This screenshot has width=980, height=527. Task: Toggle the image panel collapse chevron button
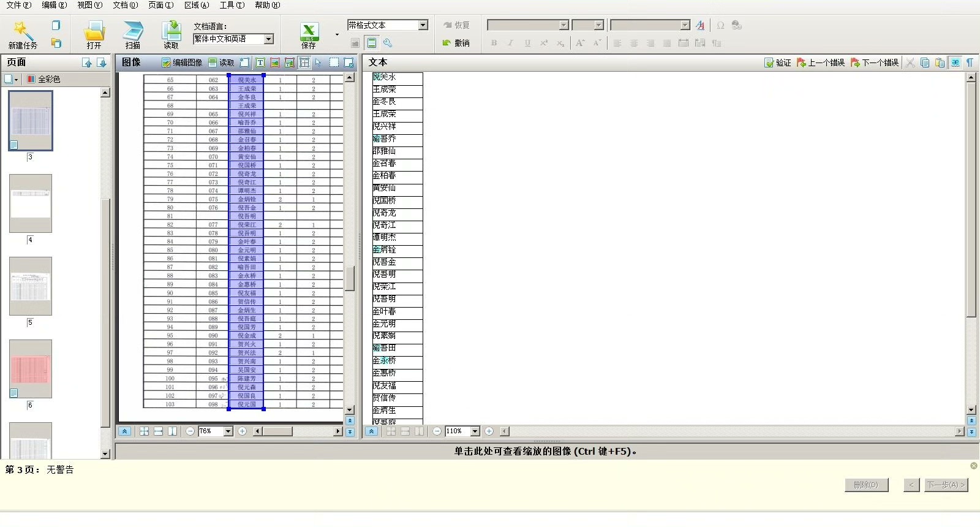tap(124, 431)
